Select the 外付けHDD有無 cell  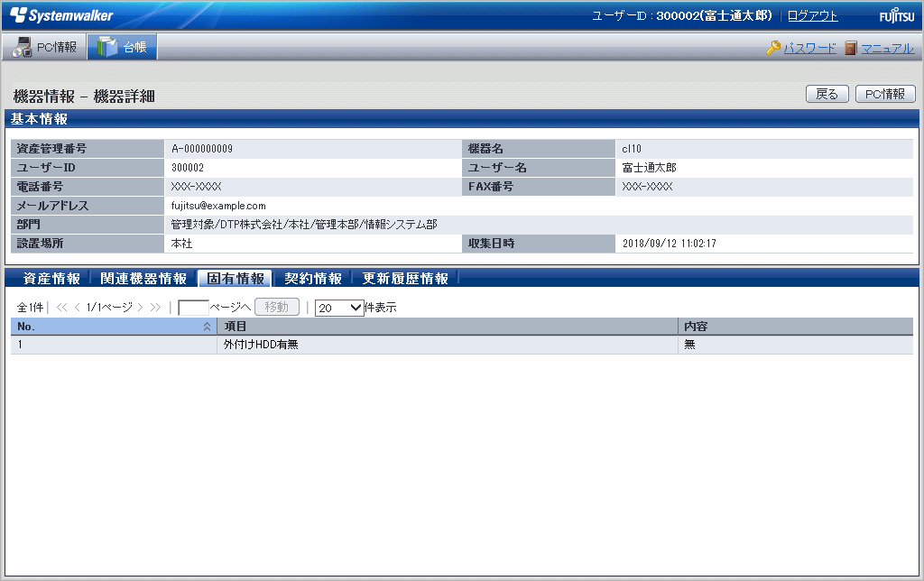448,345
